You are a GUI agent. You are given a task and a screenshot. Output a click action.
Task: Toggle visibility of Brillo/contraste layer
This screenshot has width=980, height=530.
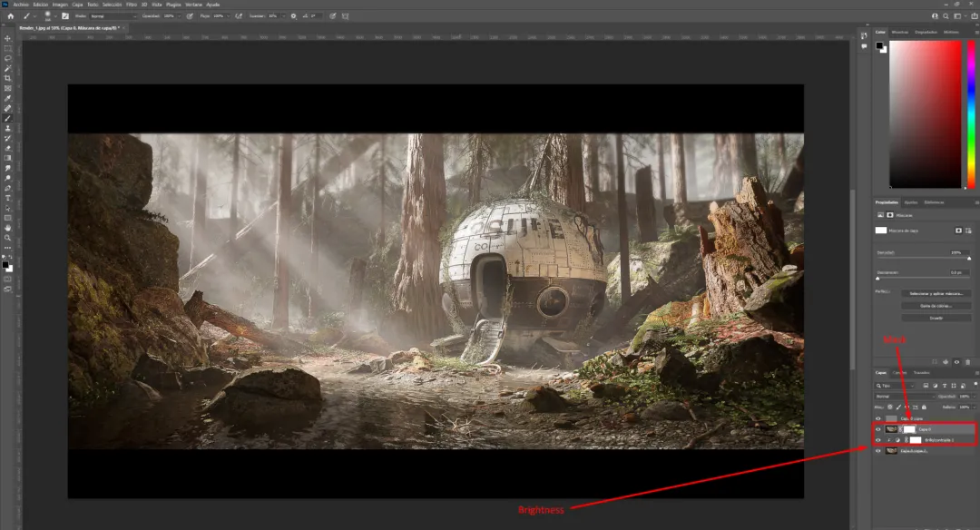[x=878, y=440]
